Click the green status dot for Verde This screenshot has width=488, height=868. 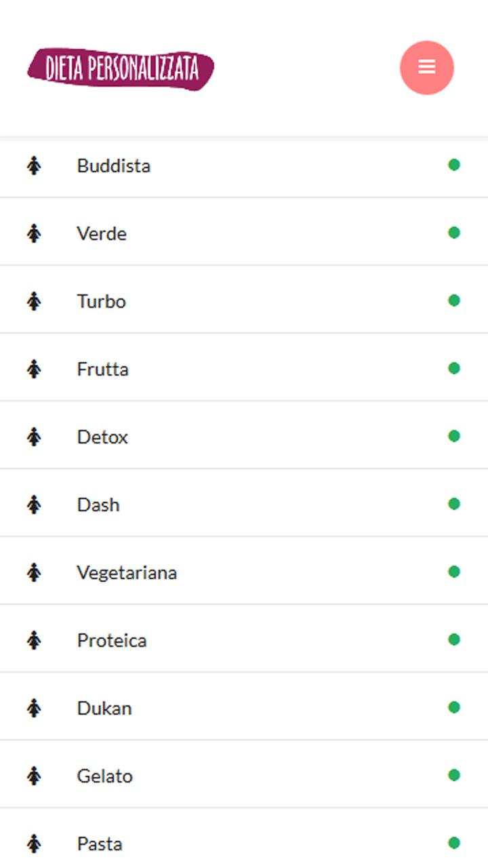[x=454, y=233]
